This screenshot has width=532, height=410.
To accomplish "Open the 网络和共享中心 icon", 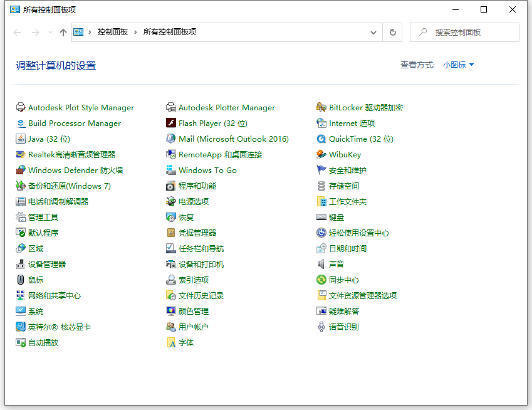I will [21, 296].
